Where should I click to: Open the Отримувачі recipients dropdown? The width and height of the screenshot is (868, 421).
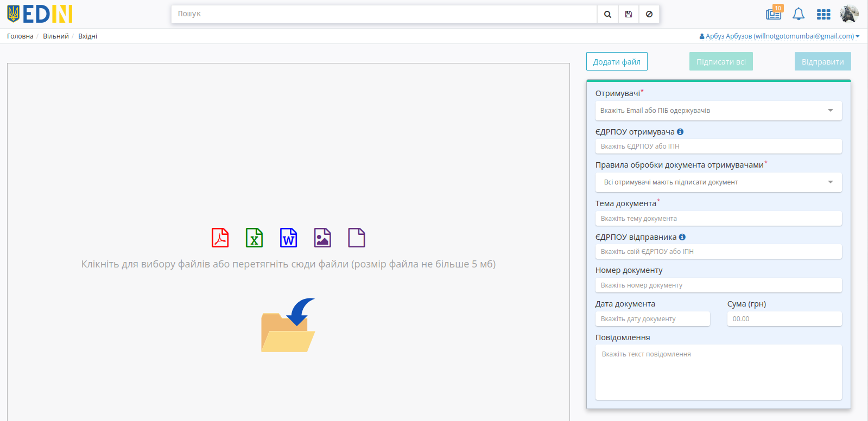(718, 111)
